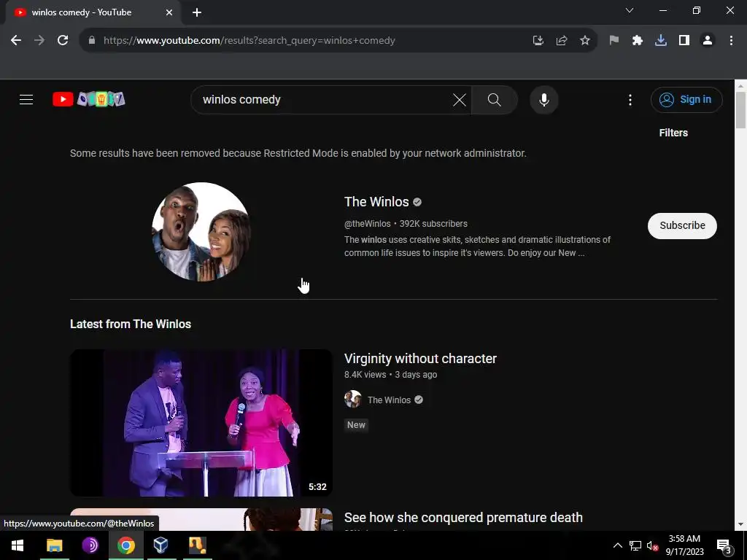Click the Latest from The Winlos heading
This screenshot has height=560, width=747.
point(131,324)
